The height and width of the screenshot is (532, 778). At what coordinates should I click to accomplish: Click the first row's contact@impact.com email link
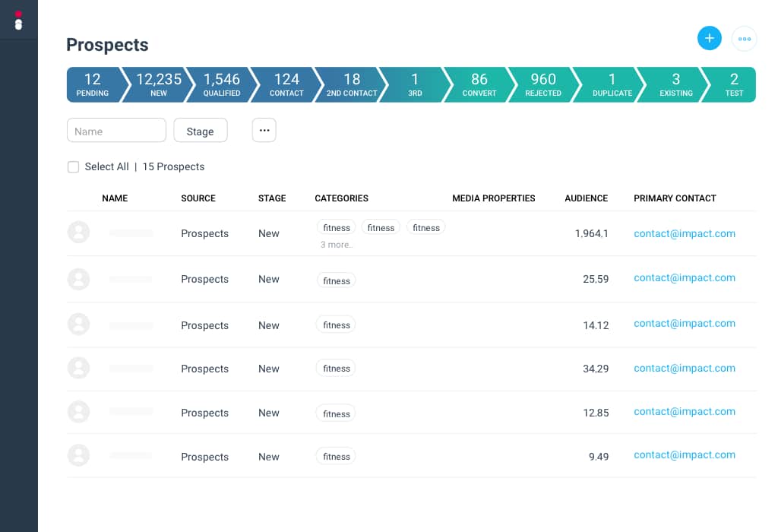pos(684,233)
